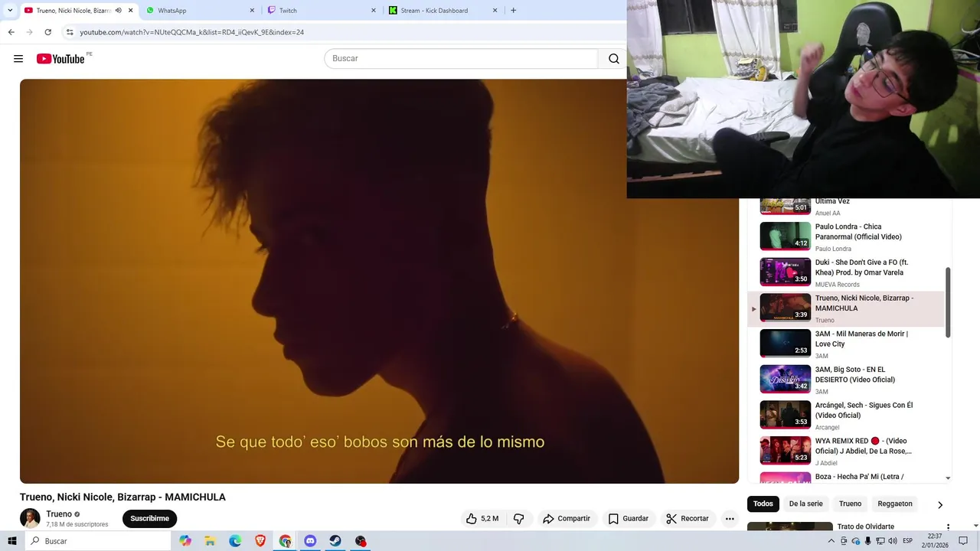Screen dimensions: 980x551
Task: Go forward with the browser arrow
Action: 29,32
